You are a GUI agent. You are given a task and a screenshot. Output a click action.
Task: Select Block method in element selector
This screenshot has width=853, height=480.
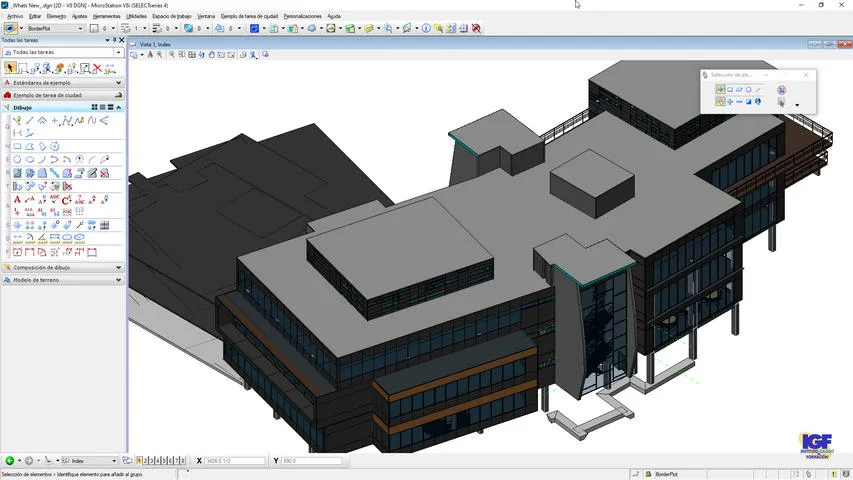point(730,90)
